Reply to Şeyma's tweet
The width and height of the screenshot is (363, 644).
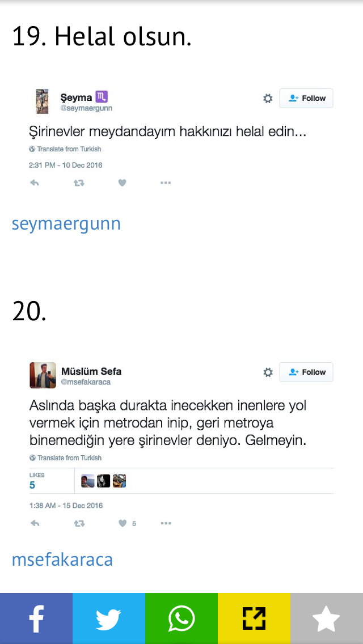coord(35,183)
